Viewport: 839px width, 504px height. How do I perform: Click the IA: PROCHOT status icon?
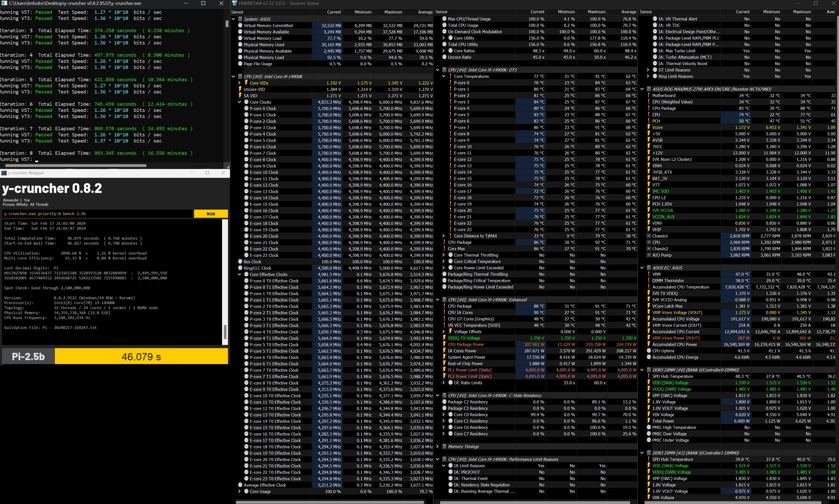click(451, 472)
